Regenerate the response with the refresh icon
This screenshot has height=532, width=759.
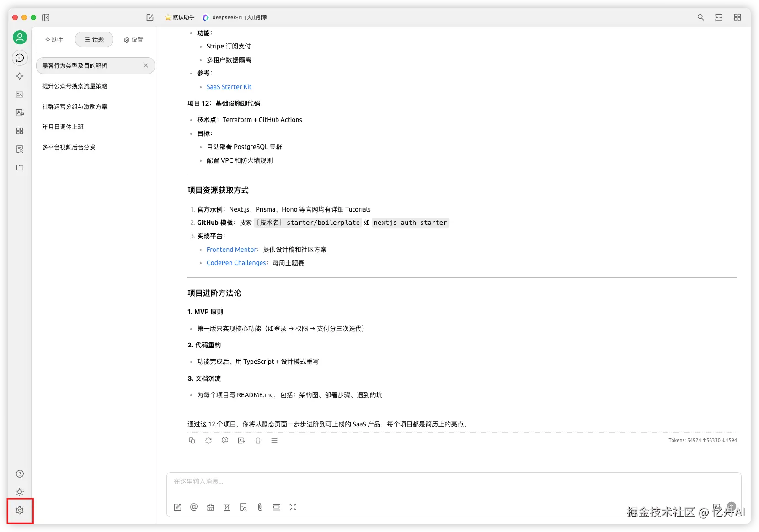208,441
